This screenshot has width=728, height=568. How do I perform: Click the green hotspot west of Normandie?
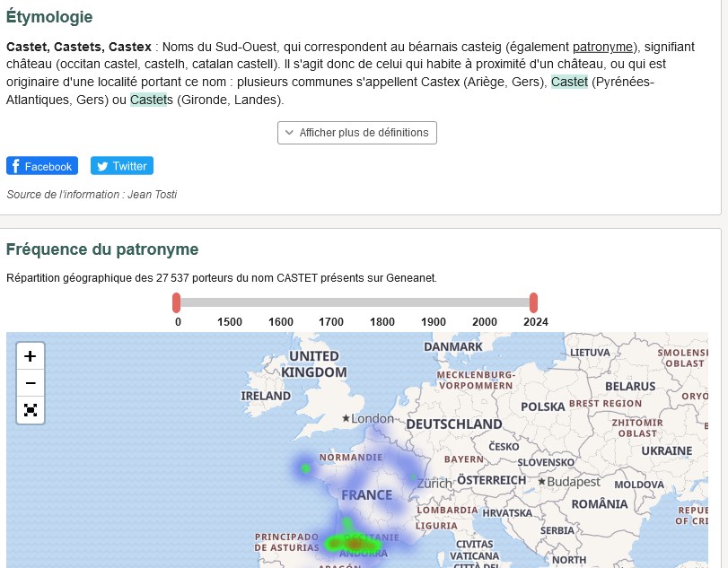click(x=305, y=468)
